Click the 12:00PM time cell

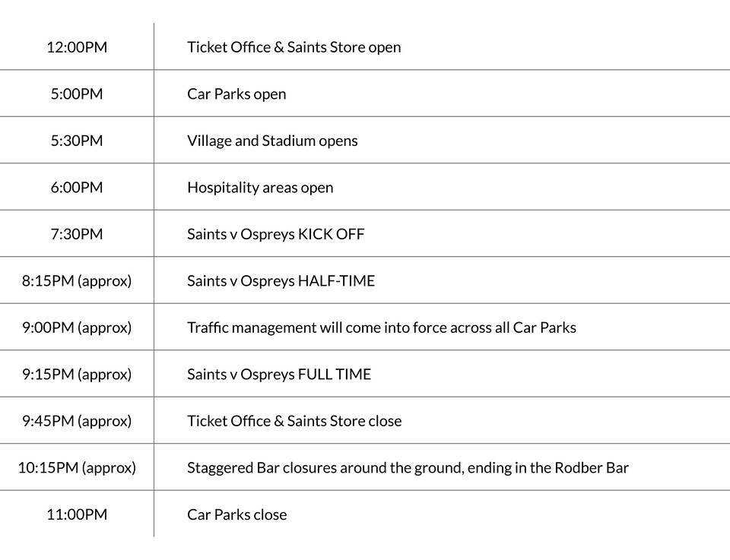(x=77, y=47)
